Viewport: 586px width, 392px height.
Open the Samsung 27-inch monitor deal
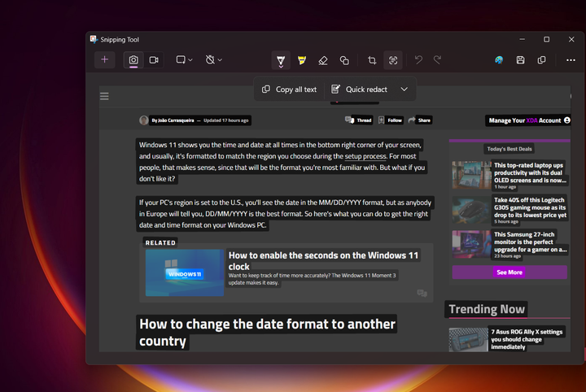point(530,242)
